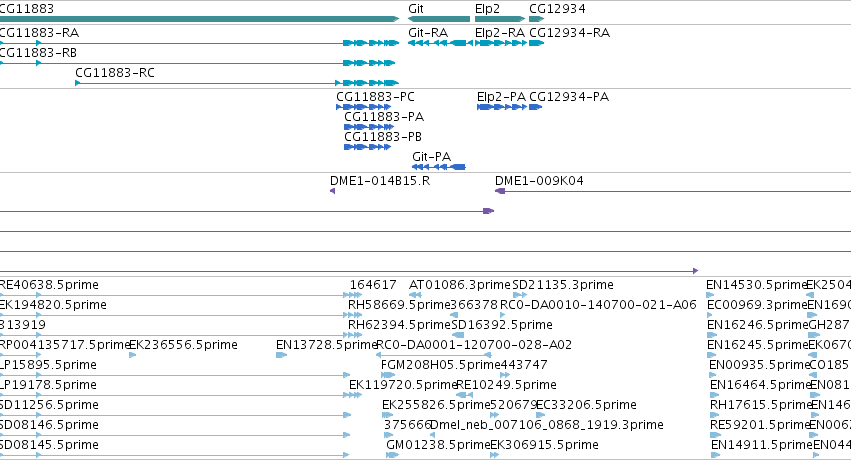Open the EK194820.5prime EST label
851x460 pixels.
click(x=53, y=305)
